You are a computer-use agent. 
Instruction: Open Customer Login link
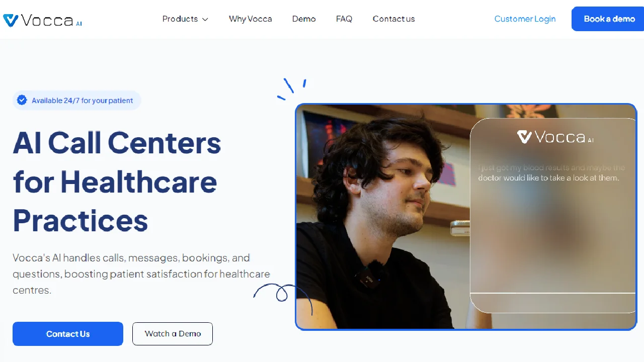525,19
